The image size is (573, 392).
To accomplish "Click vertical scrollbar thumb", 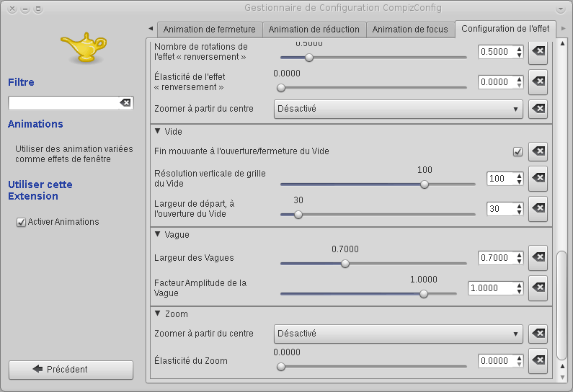I will (x=562, y=306).
